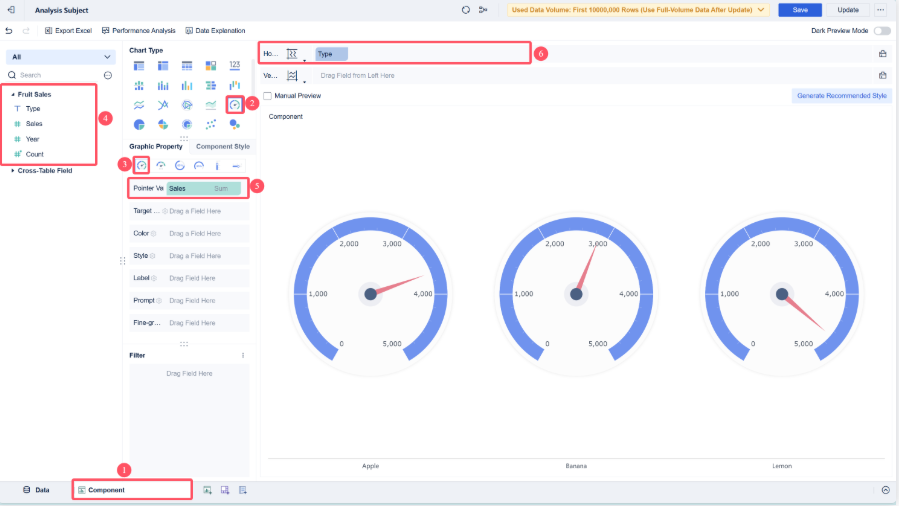This screenshot has width=899, height=506.
Task: Select the radar chart type icon
Action: pyautogui.click(x=186, y=104)
